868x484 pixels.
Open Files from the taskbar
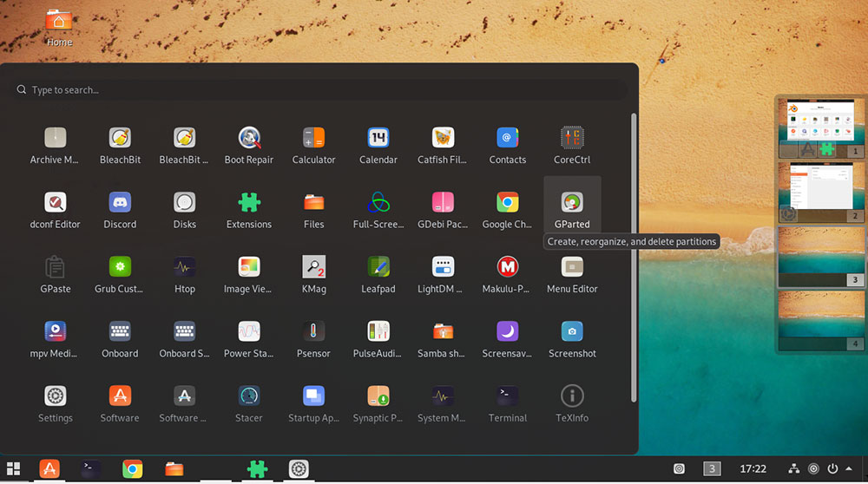[174, 469]
